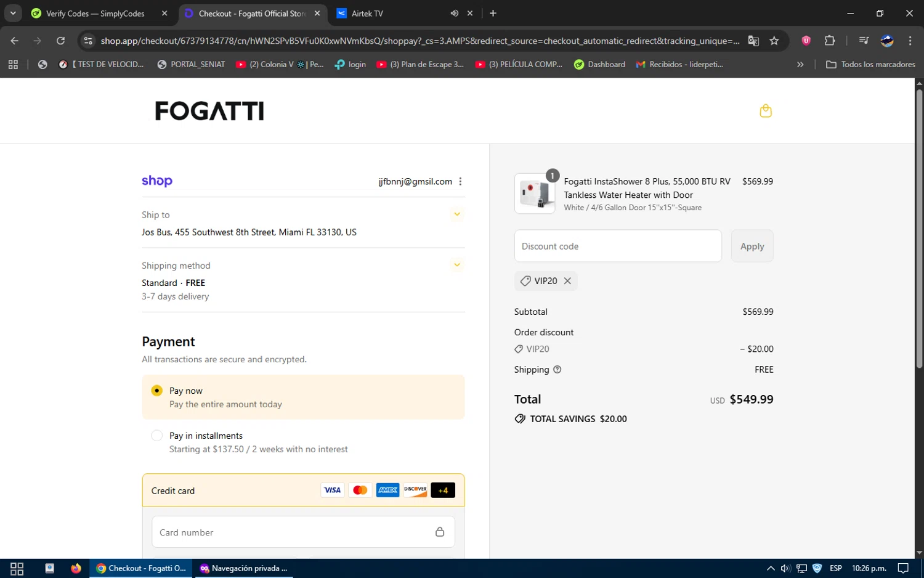This screenshot has width=924, height=578.
Task: Click the Apply discount button
Action: (x=752, y=246)
